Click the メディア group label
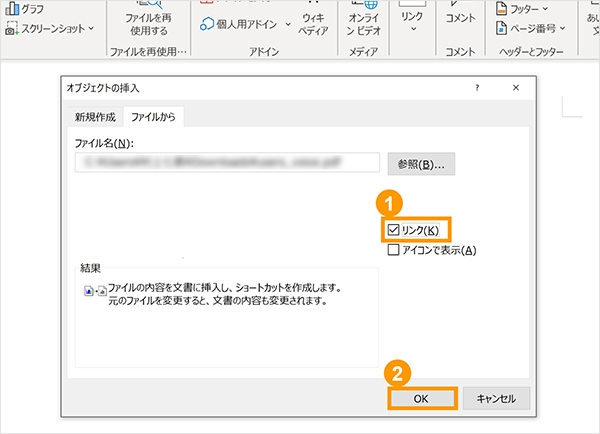 coord(364,51)
